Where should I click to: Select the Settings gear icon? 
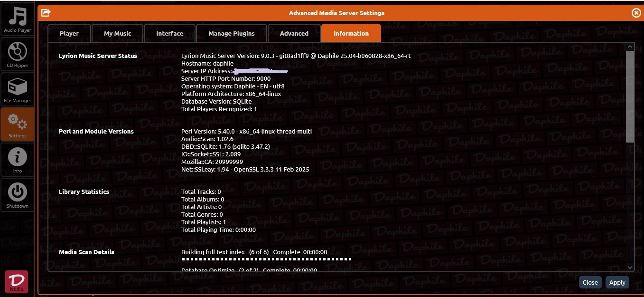click(17, 124)
